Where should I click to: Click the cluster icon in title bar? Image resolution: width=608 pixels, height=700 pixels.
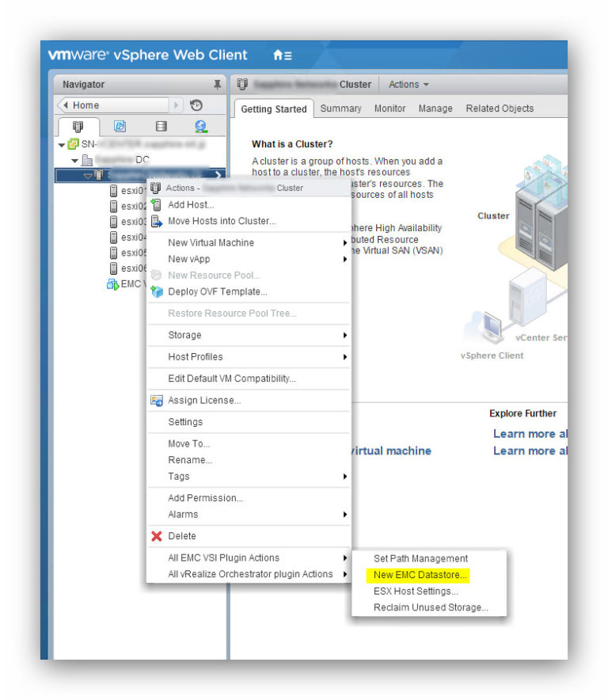(242, 85)
